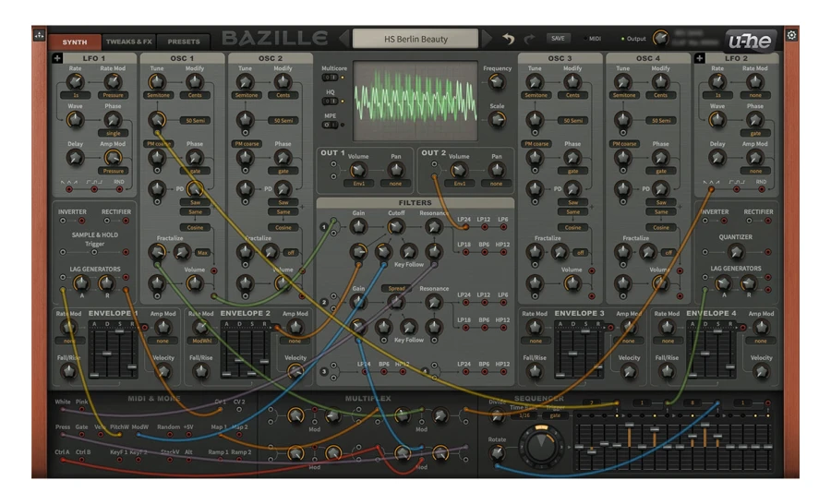Click the Sequencer Rotate knob
831x504 pixels.
pyautogui.click(x=497, y=453)
